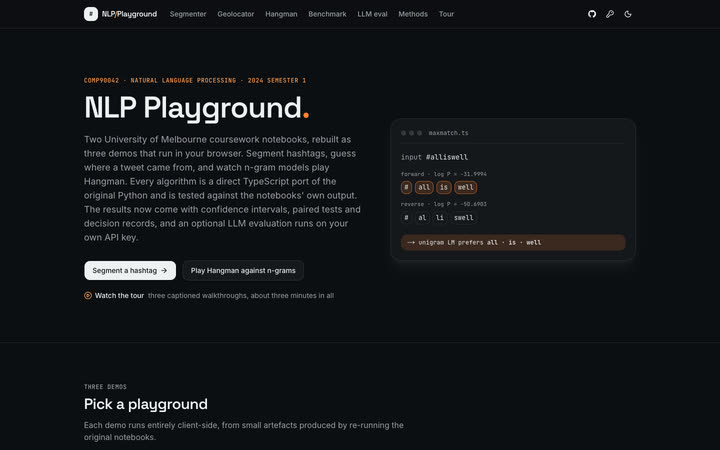Go to the Hangman page
Image resolution: width=720 pixels, height=450 pixels.
pos(281,14)
